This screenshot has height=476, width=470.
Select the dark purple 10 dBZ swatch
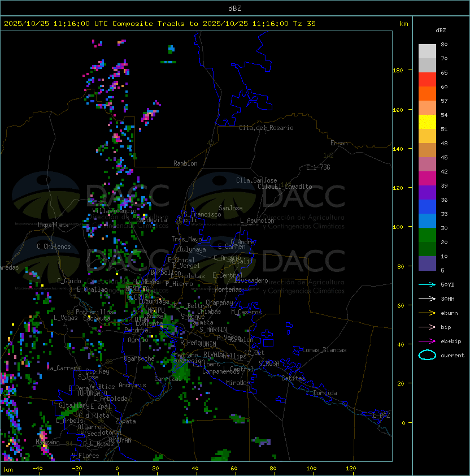pos(427,263)
